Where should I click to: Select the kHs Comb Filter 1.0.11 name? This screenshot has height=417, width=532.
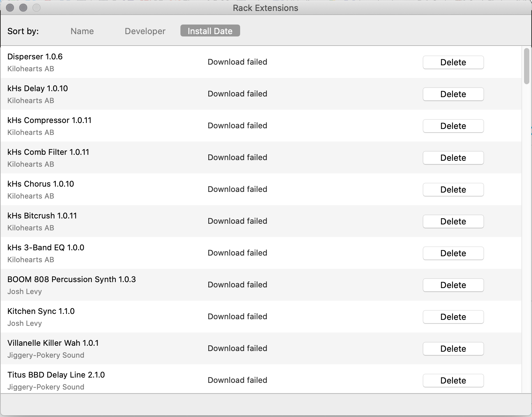coord(48,152)
